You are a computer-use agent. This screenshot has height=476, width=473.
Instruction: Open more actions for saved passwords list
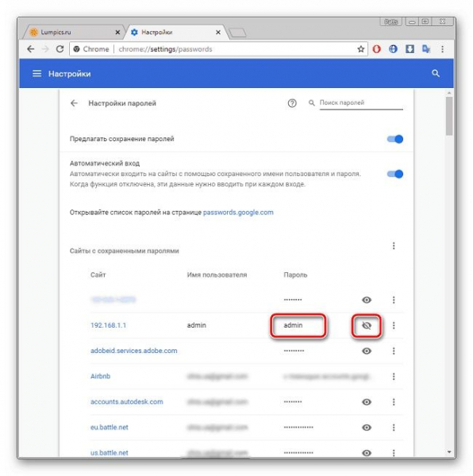[x=394, y=246]
